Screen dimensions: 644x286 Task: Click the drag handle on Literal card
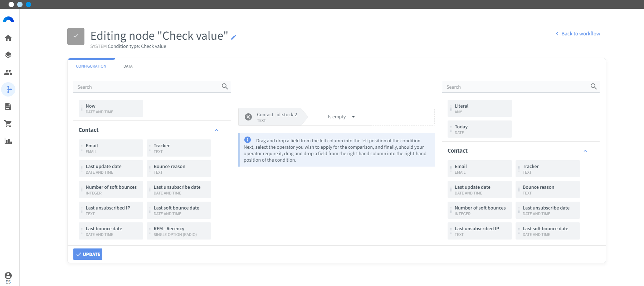[451, 108]
